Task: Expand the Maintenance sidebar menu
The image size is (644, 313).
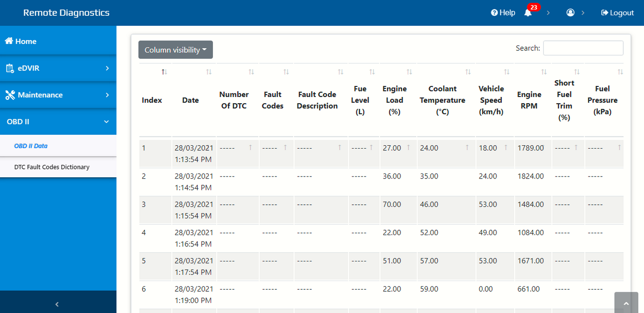Action: pos(58,95)
